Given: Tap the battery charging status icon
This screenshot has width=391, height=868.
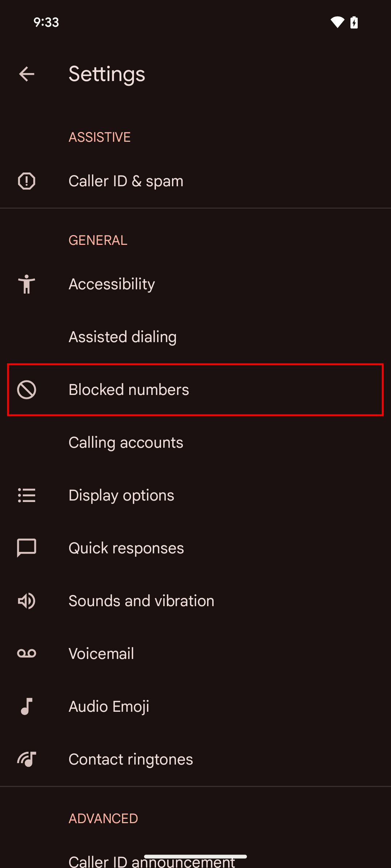Looking at the screenshot, I should tap(354, 22).
